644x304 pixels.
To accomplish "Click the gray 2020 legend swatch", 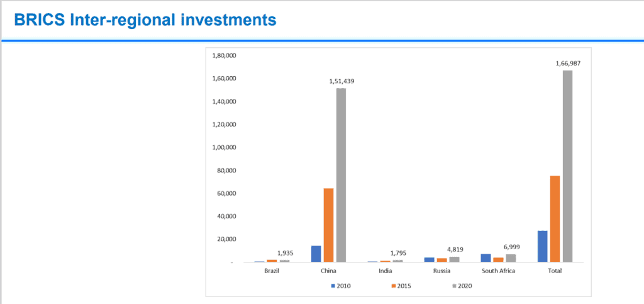I will tap(453, 286).
